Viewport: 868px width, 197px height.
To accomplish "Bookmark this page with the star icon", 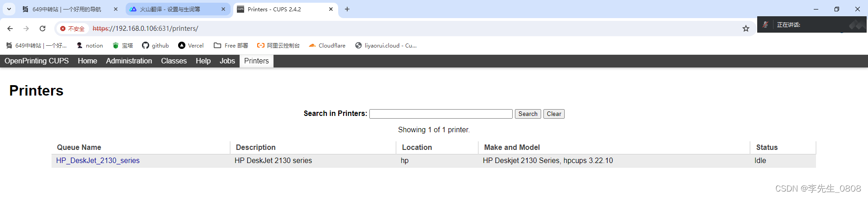I will pos(745,29).
